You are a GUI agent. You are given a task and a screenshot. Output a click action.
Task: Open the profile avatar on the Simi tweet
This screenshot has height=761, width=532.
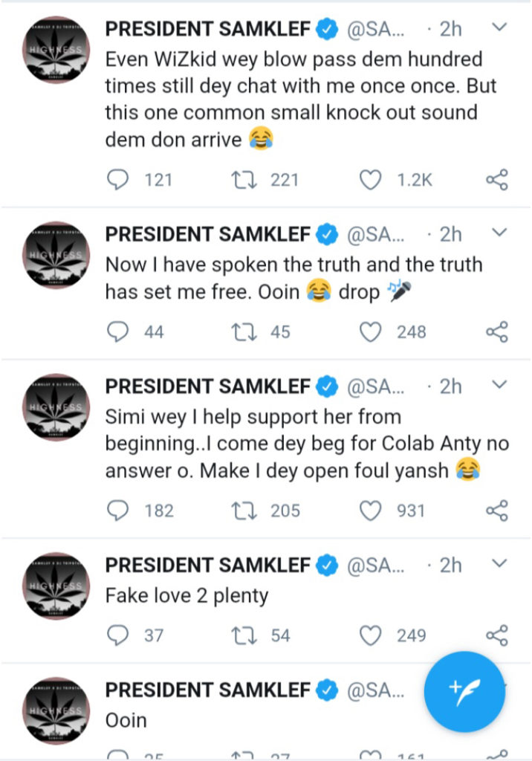click(56, 407)
